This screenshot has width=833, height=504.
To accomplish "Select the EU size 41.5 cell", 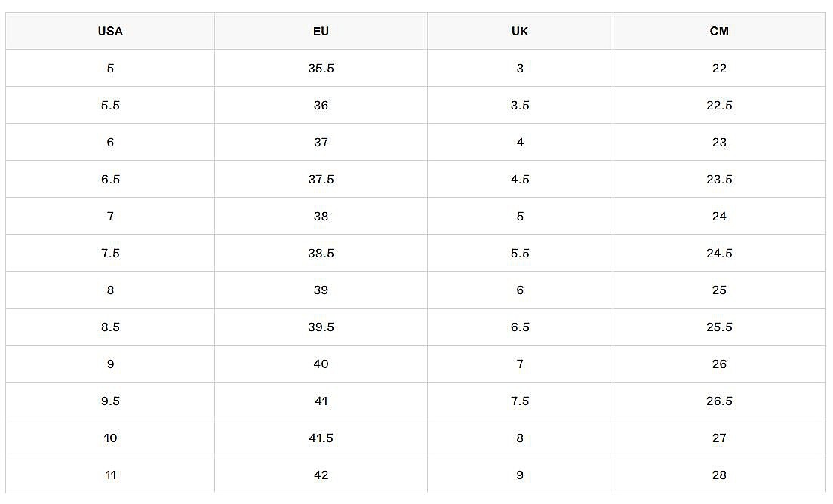I will (321, 438).
